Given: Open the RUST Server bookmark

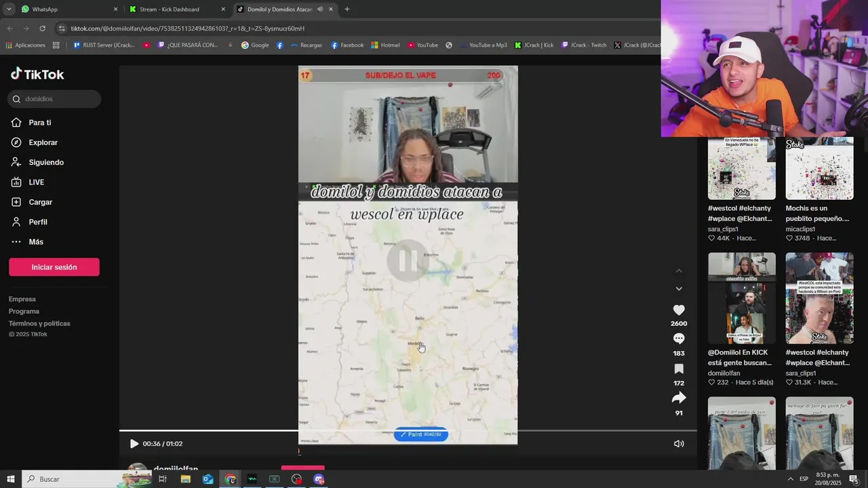Looking at the screenshot, I should (103, 45).
